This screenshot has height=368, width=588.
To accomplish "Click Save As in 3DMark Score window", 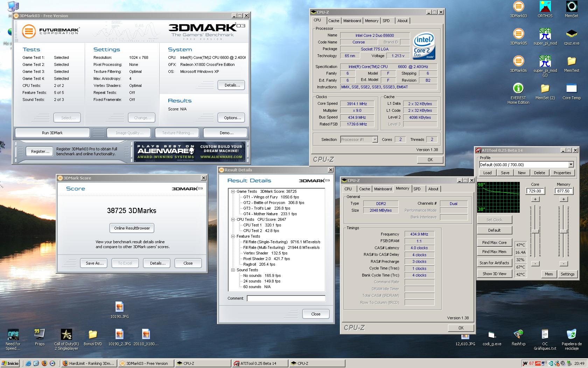I will pyautogui.click(x=94, y=263).
